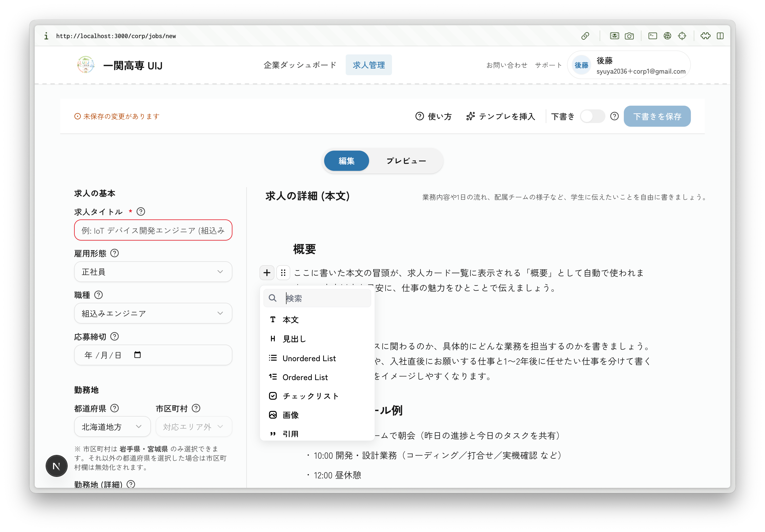Click help icon next to 求人タイトル

click(x=141, y=212)
